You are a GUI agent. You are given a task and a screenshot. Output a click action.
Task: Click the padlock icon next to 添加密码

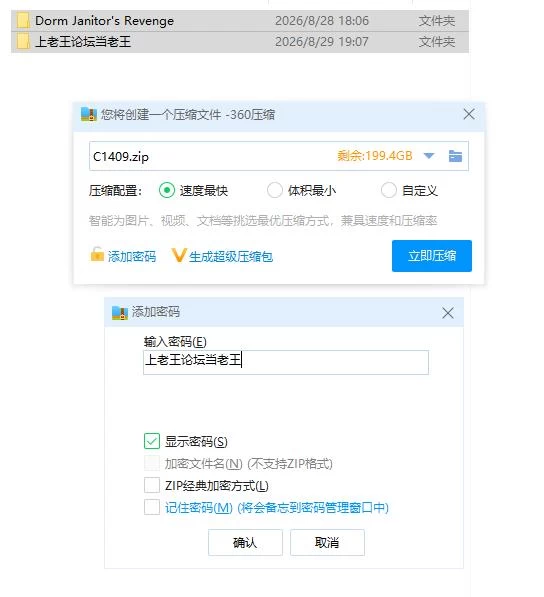pos(97,254)
